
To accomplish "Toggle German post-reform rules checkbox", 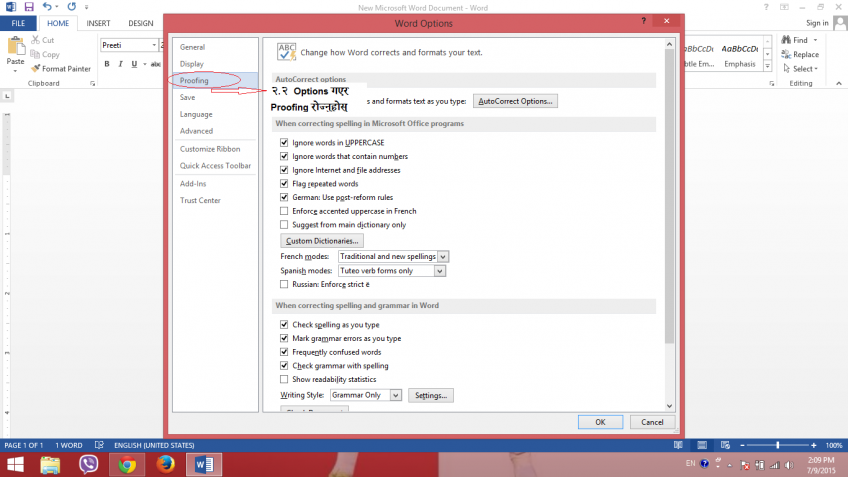I will click(284, 197).
